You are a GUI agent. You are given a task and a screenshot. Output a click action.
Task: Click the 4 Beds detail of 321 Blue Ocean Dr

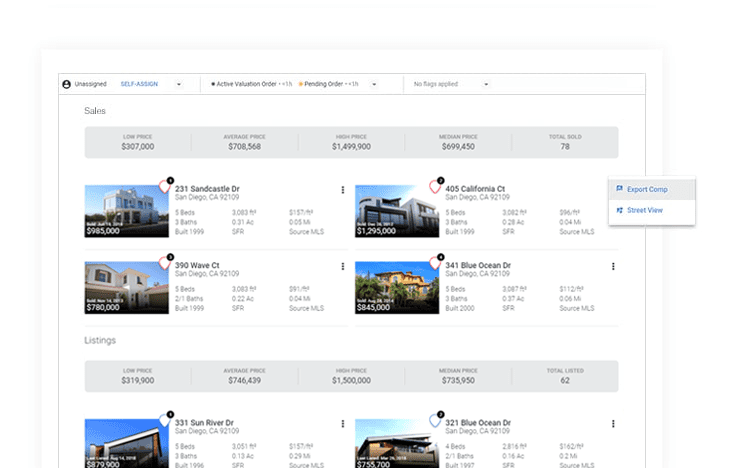(x=455, y=447)
